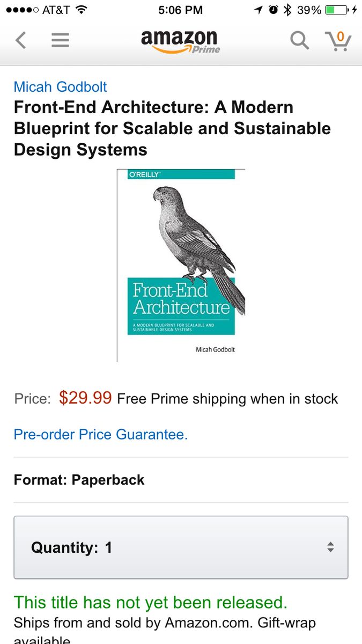The width and height of the screenshot is (362, 644).
Task: Tap the $29.99 price
Action: coord(85,398)
